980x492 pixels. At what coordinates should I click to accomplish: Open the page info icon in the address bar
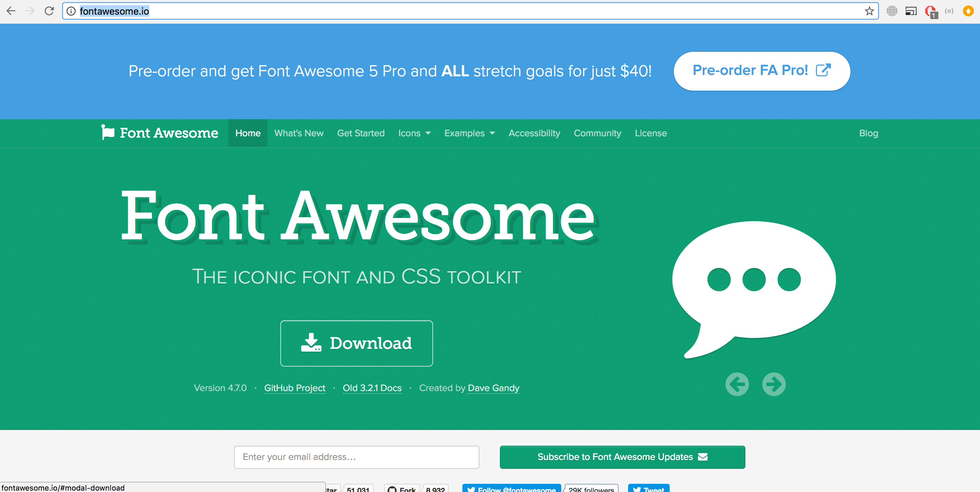click(71, 11)
